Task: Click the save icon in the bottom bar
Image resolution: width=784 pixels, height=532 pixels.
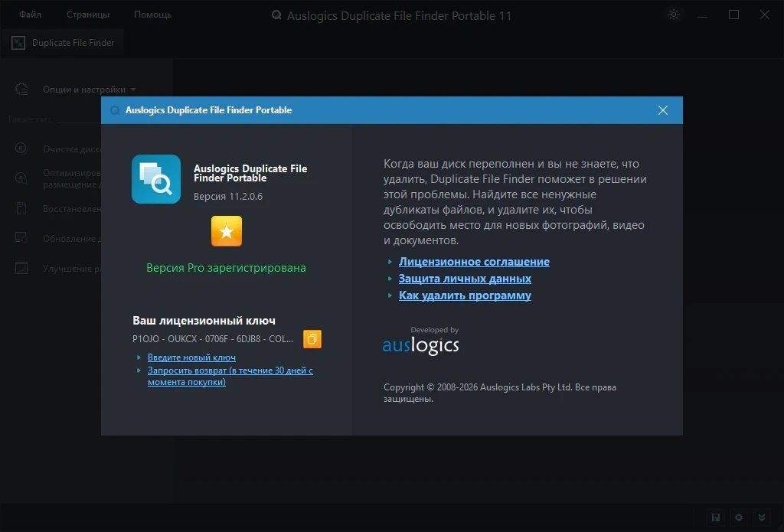Action: (x=716, y=517)
